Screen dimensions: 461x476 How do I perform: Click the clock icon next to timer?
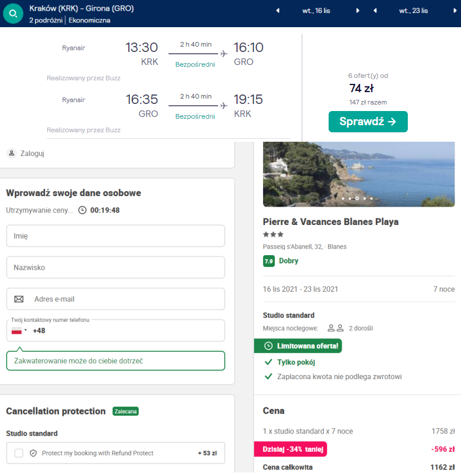(82, 210)
